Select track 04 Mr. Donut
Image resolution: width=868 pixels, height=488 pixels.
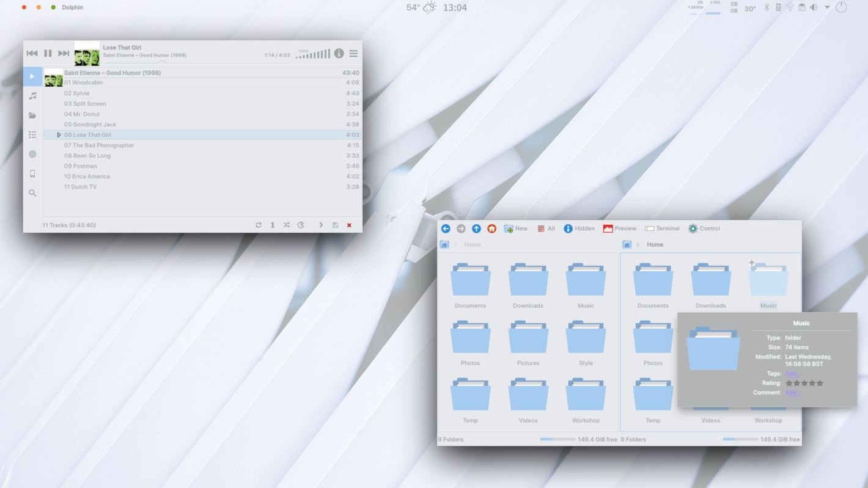coord(202,114)
